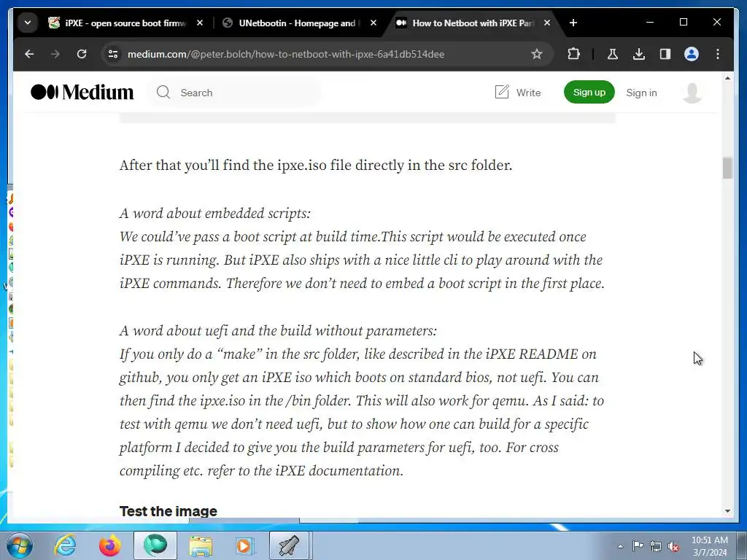The height and width of the screenshot is (560, 747).
Task: Open the Windows Start menu
Action: point(20,545)
